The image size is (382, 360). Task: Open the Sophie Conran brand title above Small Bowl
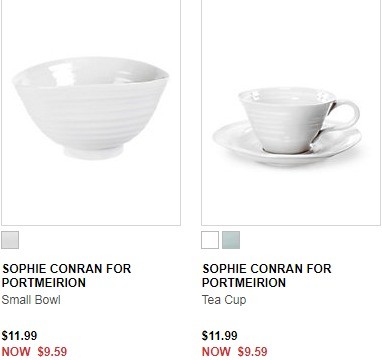(x=66, y=276)
